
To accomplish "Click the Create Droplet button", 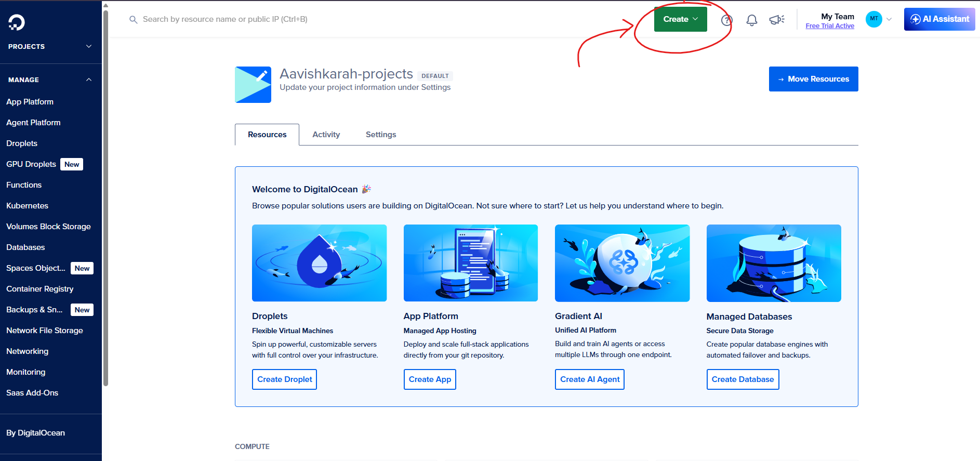I will (x=284, y=379).
